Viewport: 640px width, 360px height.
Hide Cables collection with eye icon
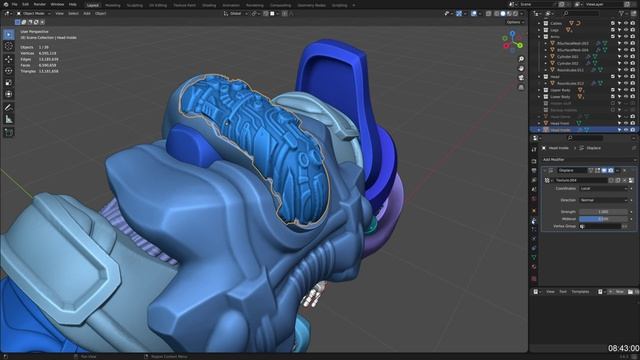click(626, 23)
